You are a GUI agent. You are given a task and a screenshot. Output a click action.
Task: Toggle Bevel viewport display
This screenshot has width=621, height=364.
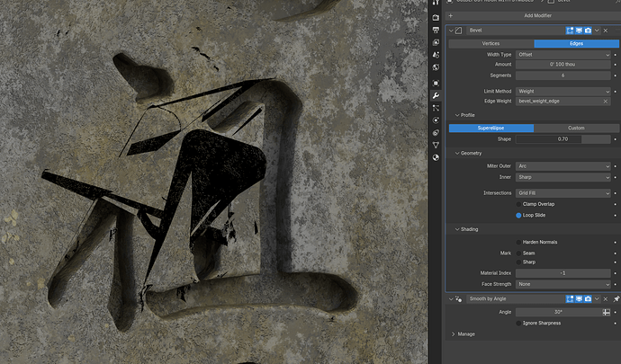pos(579,31)
